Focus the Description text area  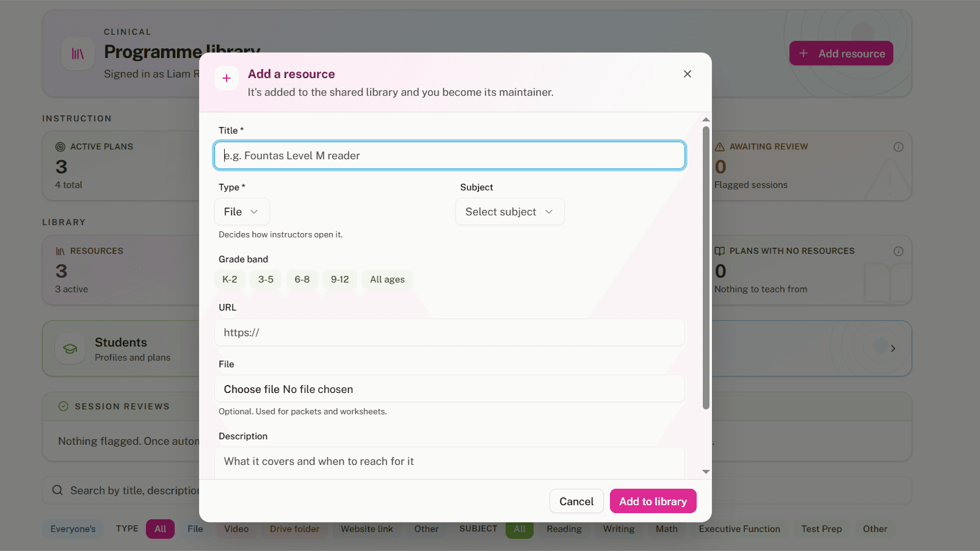[x=449, y=463]
